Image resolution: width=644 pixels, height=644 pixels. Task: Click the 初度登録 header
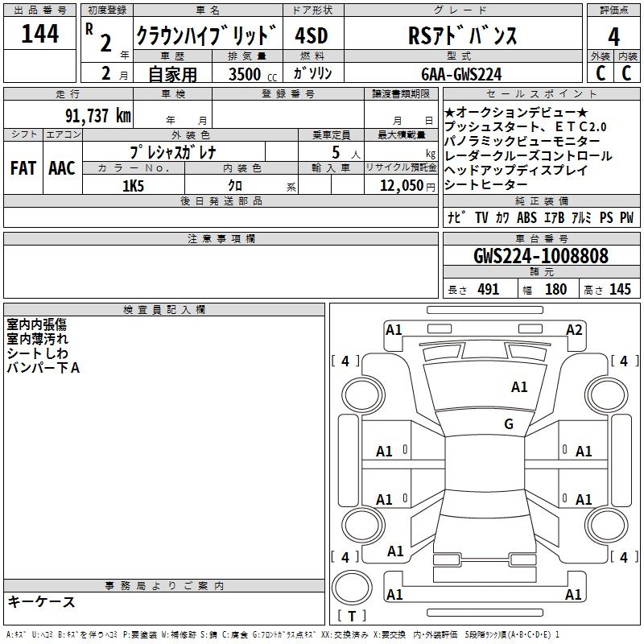(107, 10)
